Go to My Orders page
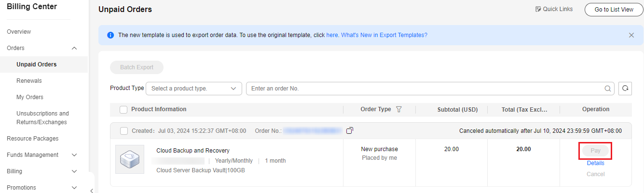The image size is (644, 193). [30, 97]
